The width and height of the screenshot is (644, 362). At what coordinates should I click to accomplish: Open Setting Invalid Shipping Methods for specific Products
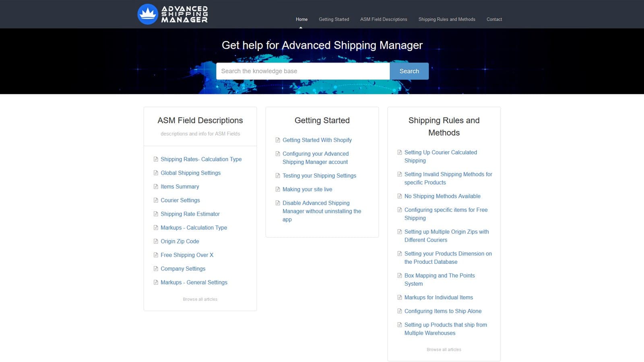(448, 178)
